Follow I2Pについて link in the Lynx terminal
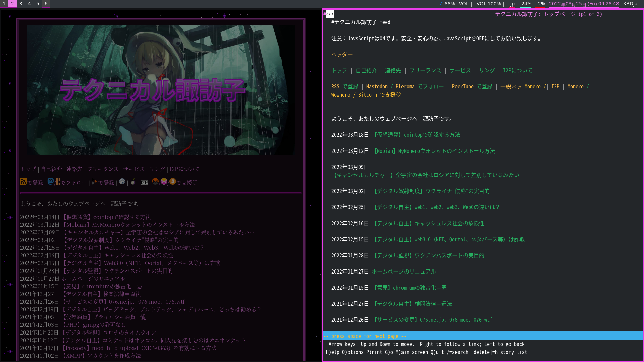Screen dimensions: 644x362 pyautogui.click(x=518, y=70)
